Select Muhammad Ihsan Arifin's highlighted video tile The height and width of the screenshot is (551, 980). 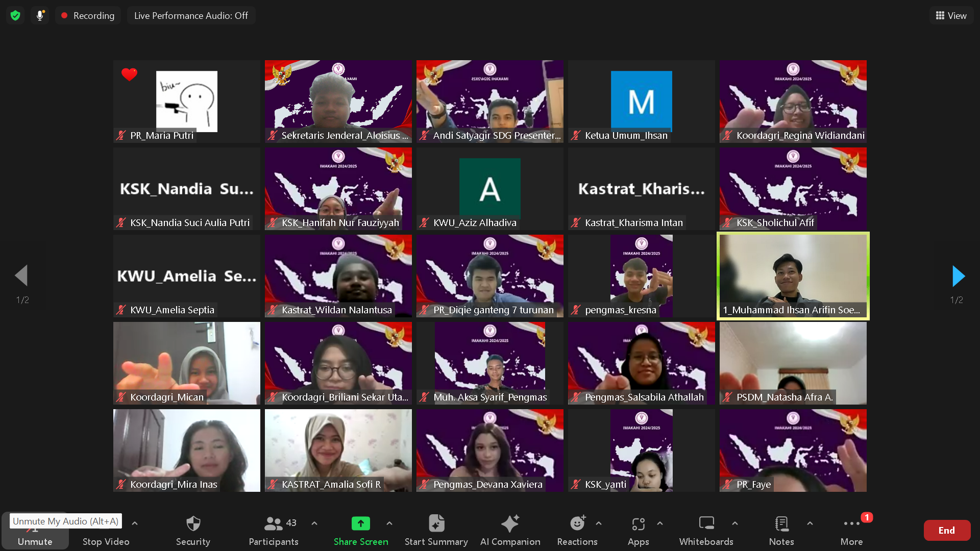pos(793,276)
